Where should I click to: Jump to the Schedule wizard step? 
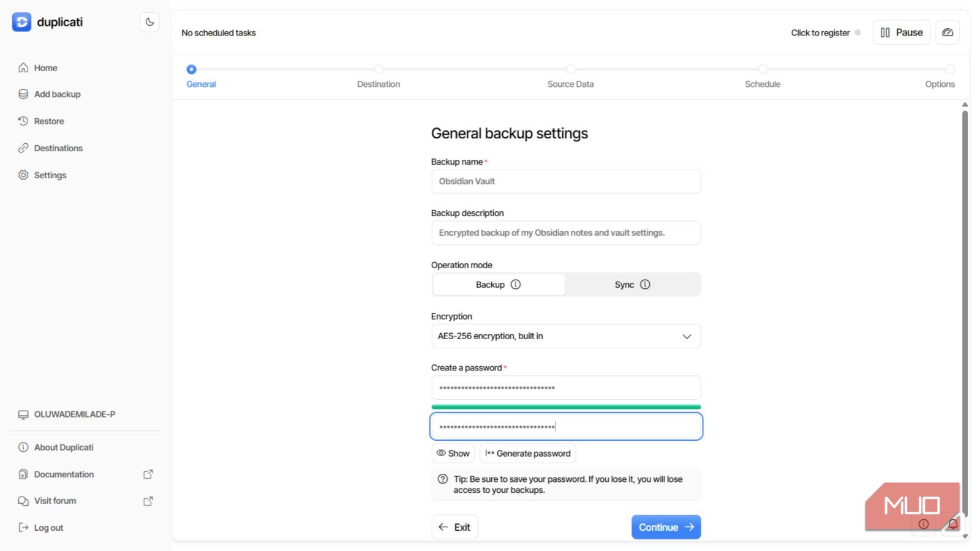(763, 77)
